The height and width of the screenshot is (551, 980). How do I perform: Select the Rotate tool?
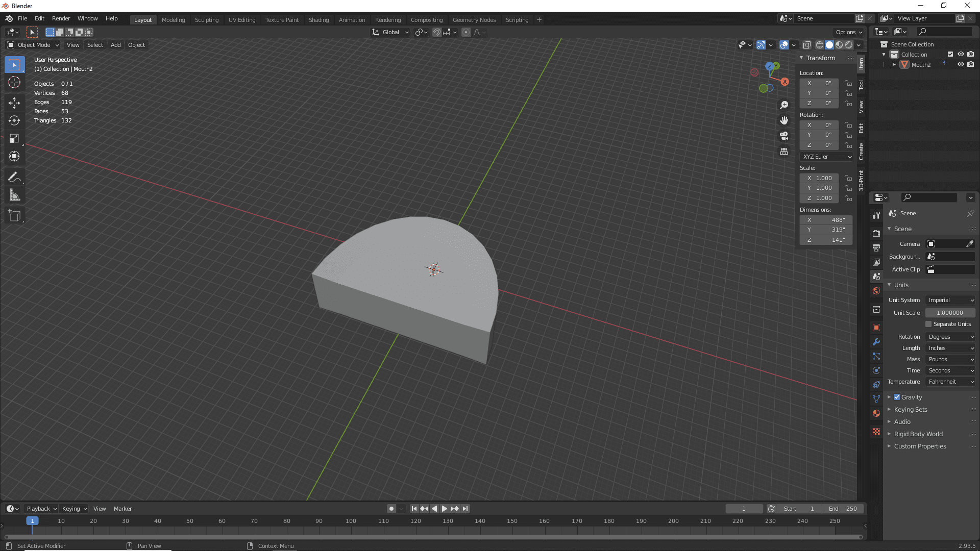point(14,121)
